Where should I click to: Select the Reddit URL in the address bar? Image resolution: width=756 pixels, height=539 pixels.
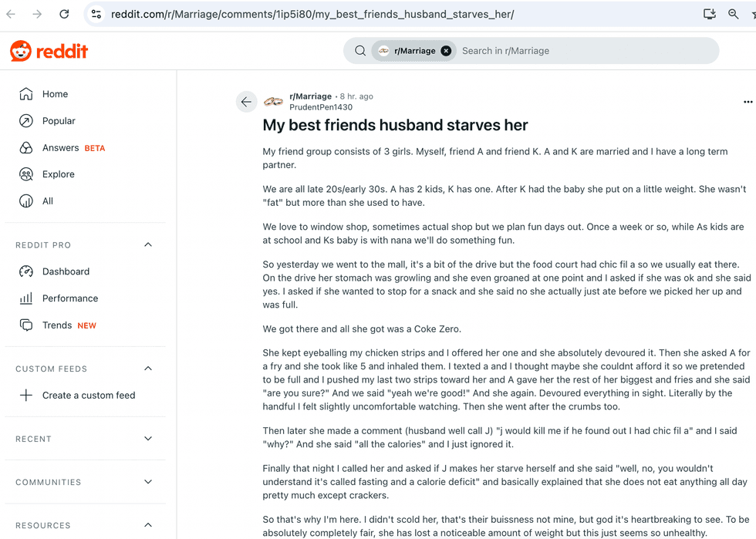[x=312, y=15]
